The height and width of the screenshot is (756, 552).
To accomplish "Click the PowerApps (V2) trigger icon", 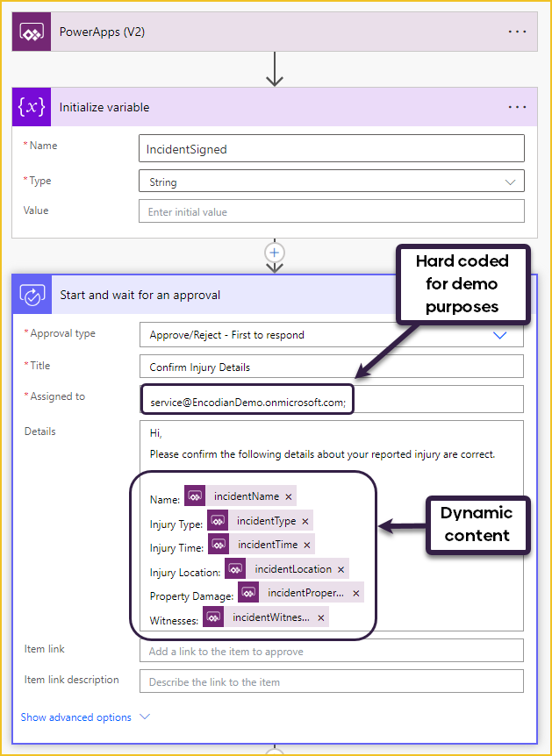I will [32, 32].
